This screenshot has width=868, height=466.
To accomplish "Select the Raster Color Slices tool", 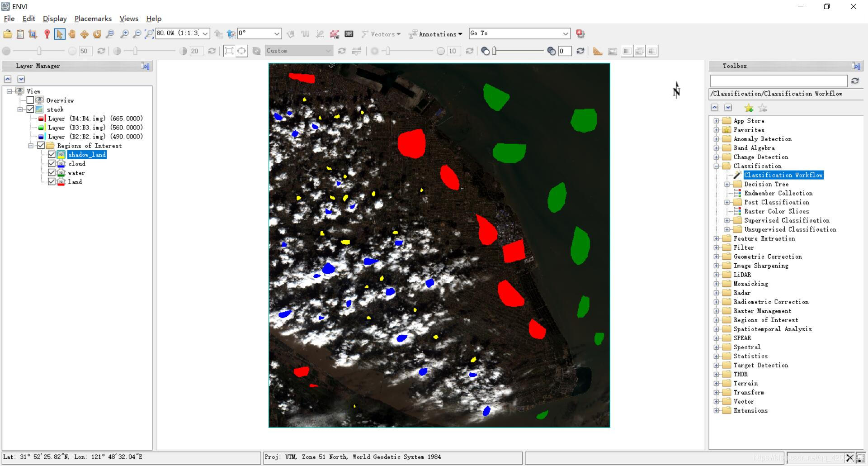I will [x=777, y=211].
